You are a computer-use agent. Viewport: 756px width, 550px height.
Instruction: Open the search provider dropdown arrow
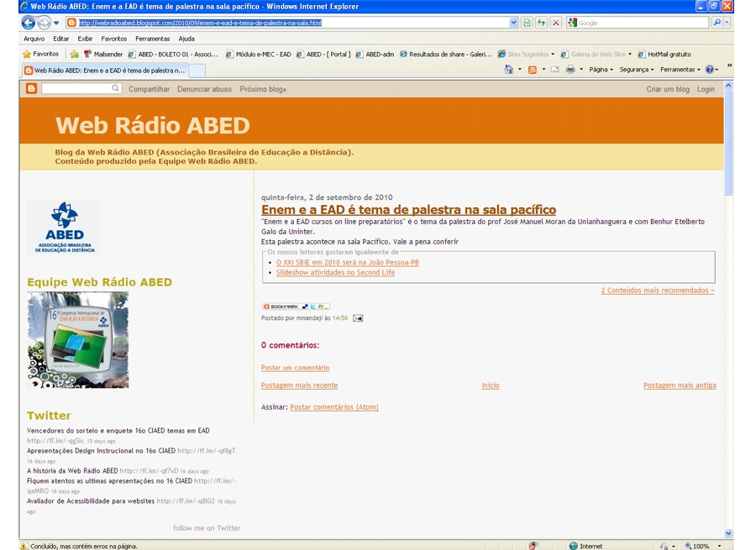pos(727,23)
